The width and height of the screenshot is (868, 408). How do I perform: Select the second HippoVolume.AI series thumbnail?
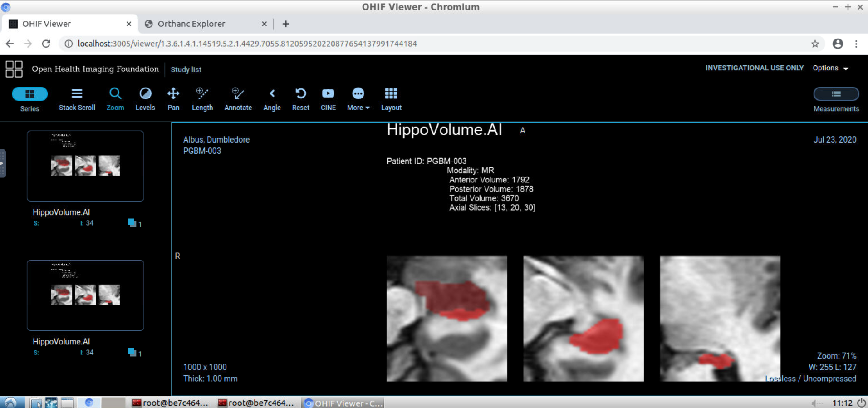(85, 295)
